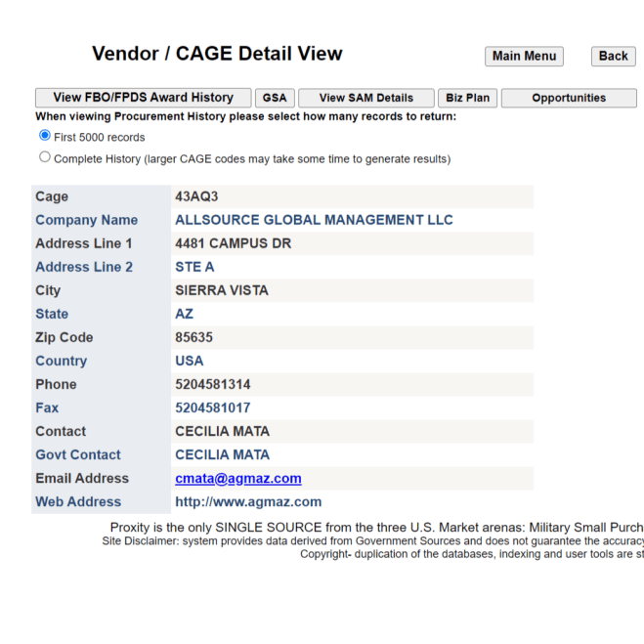Click the city value SIERRA VISTA
The width and height of the screenshot is (644, 644).
click(x=222, y=290)
